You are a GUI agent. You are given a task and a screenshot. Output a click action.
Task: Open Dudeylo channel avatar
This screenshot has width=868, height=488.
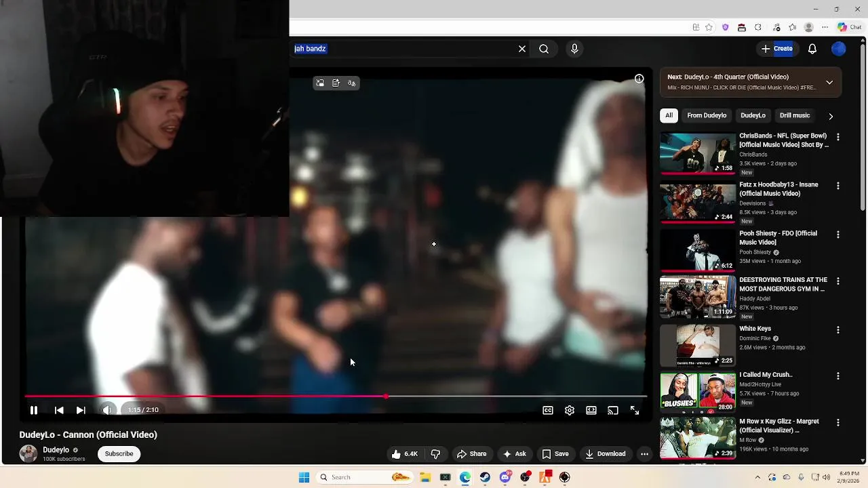click(28, 454)
